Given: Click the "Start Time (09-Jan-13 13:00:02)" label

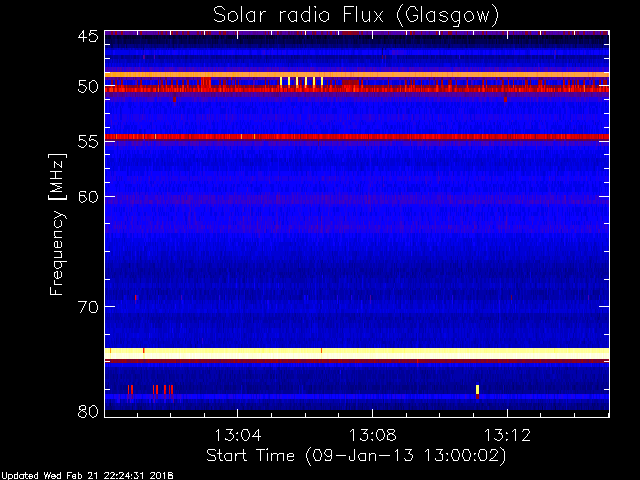Looking at the screenshot, I should click(x=356, y=456).
